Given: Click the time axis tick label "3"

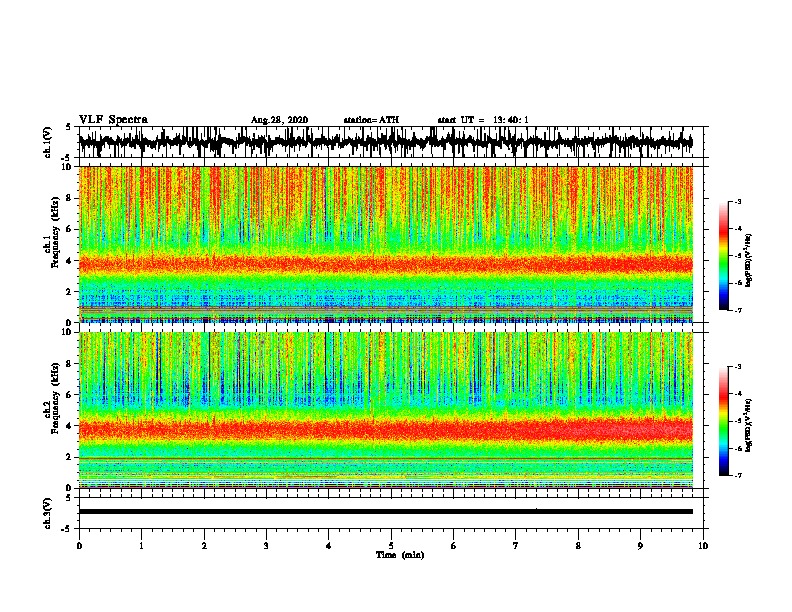Looking at the screenshot, I should coord(266,546).
